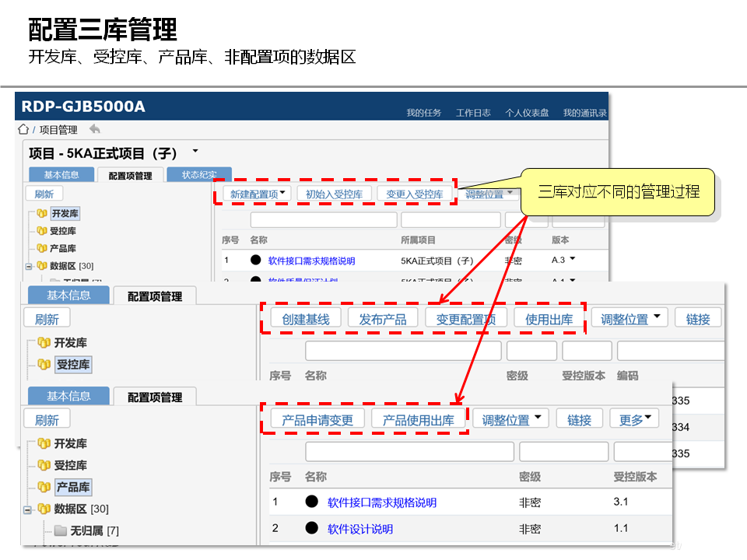The image size is (747, 560).
Task: Click the 初始入受控库 button
Action: point(334,194)
